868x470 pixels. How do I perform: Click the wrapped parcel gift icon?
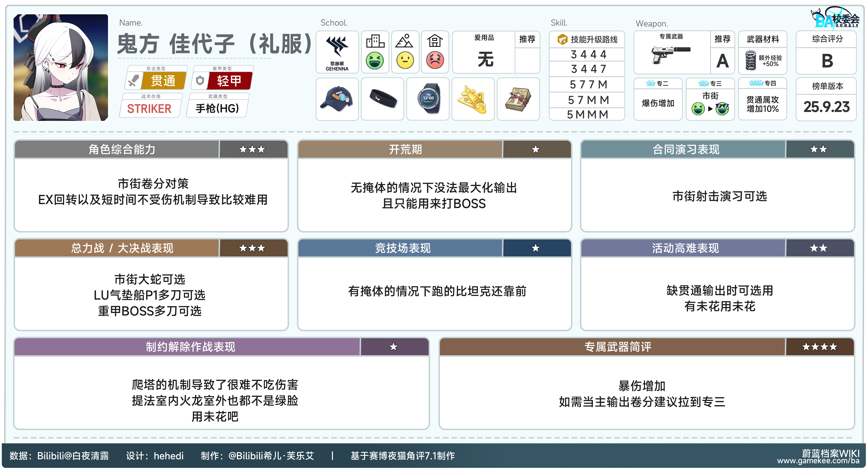tap(518, 99)
